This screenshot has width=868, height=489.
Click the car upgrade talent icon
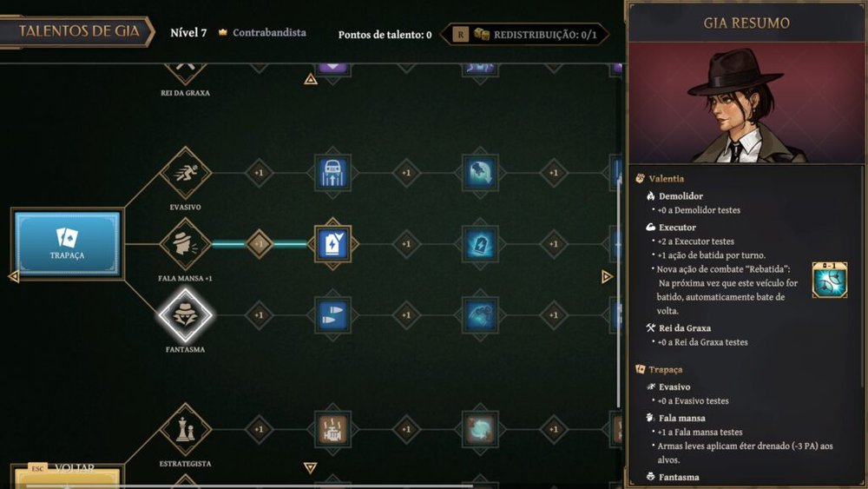[332, 173]
